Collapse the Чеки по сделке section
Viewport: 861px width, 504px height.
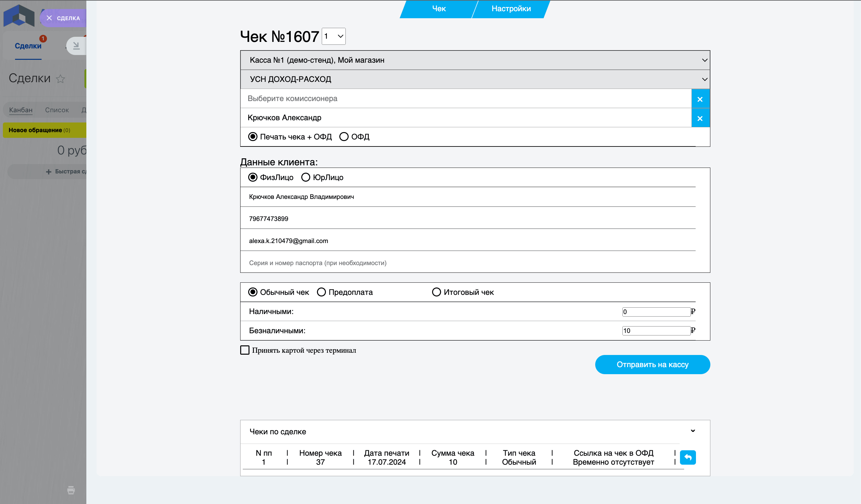[692, 431]
